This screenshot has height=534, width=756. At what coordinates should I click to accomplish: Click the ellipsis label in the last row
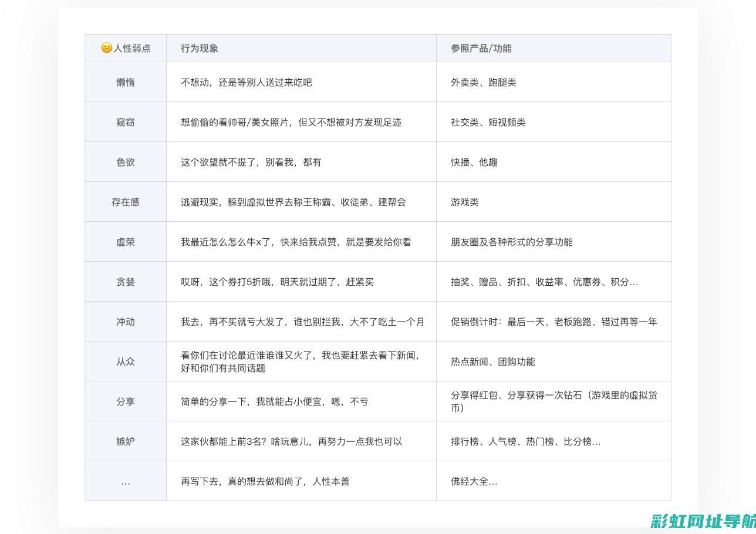[x=126, y=482]
